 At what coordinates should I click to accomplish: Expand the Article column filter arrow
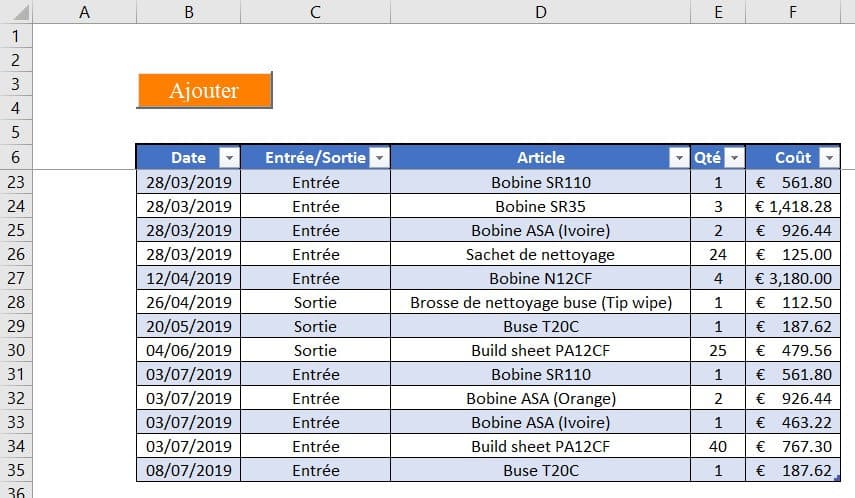[679, 158]
